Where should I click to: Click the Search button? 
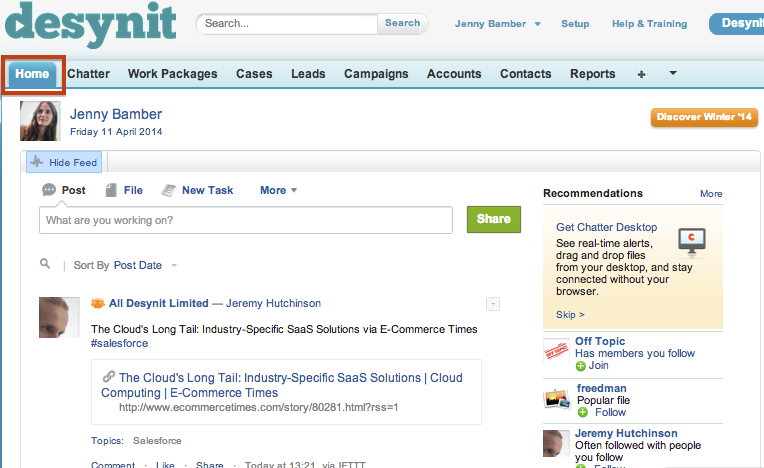[x=402, y=23]
